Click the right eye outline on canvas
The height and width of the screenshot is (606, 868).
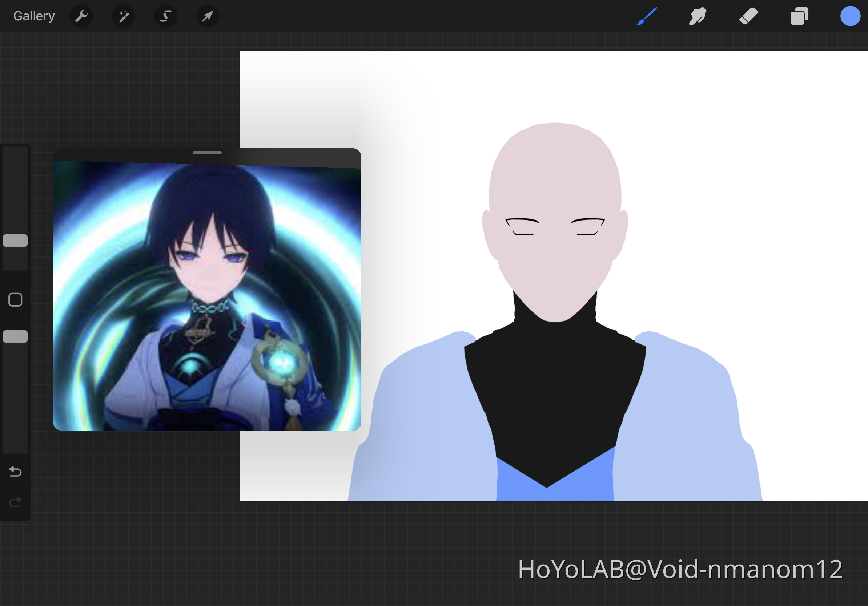click(587, 226)
